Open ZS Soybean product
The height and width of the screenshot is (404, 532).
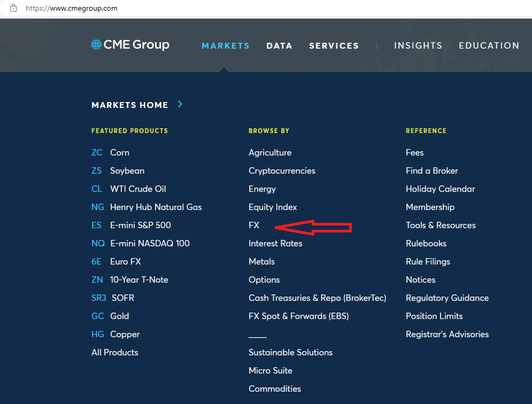(118, 170)
